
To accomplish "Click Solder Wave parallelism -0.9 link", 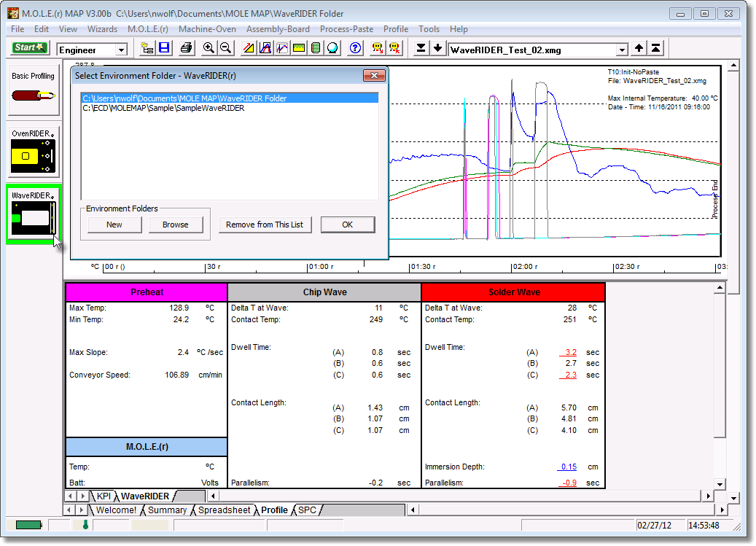I will coord(569,483).
